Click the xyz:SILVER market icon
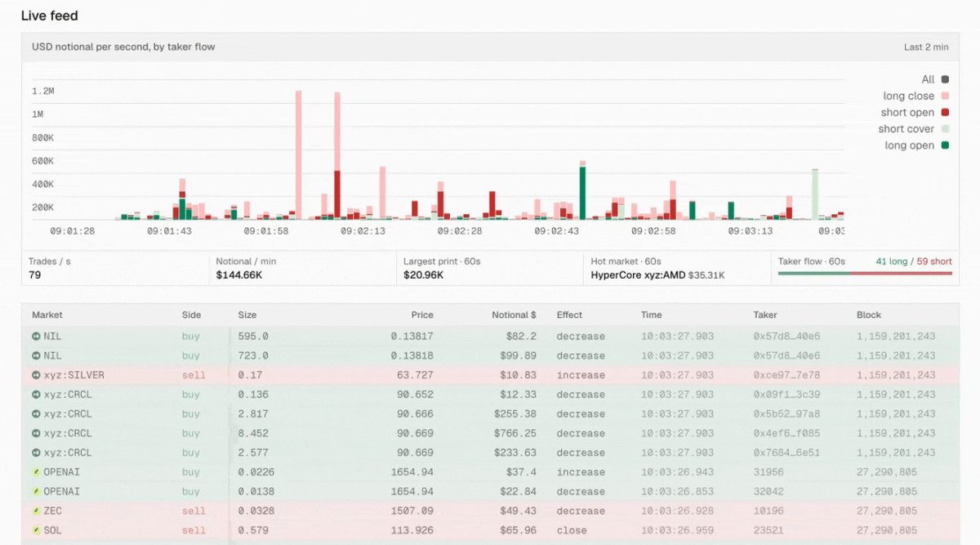980x545 pixels. click(36, 375)
